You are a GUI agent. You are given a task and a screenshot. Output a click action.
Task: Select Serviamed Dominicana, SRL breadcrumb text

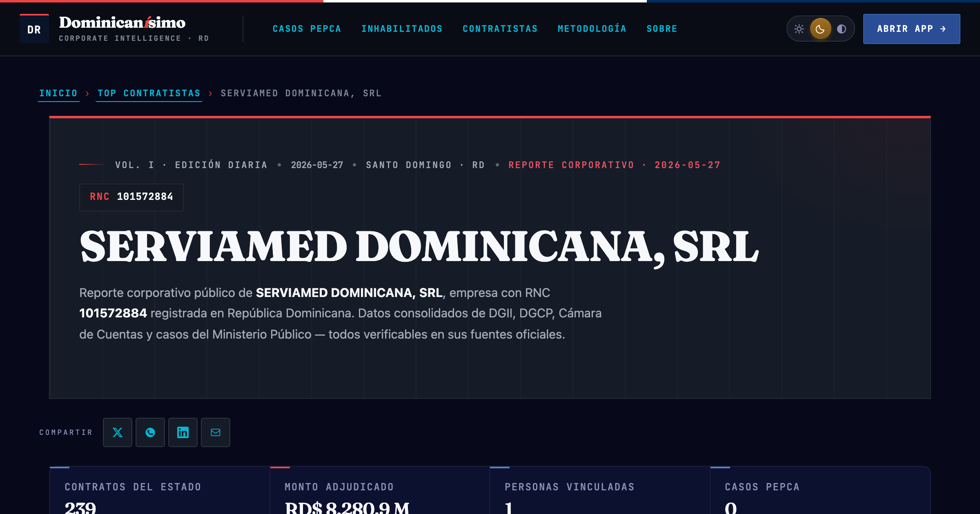[301, 93]
